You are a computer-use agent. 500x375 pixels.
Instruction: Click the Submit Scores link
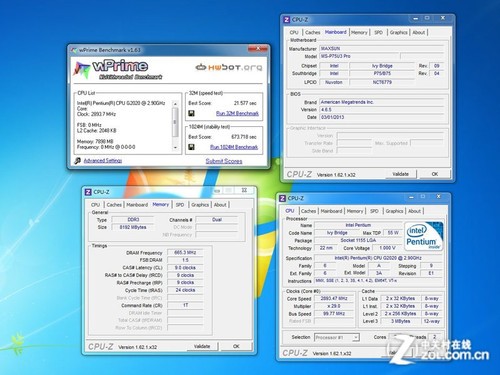pyautogui.click(x=224, y=161)
